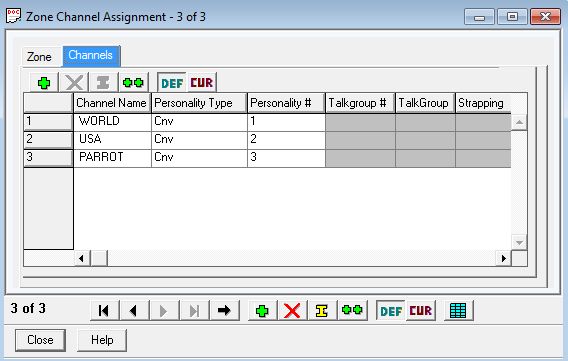Go to the first record
The height and width of the screenshot is (361, 568).
click(104, 310)
